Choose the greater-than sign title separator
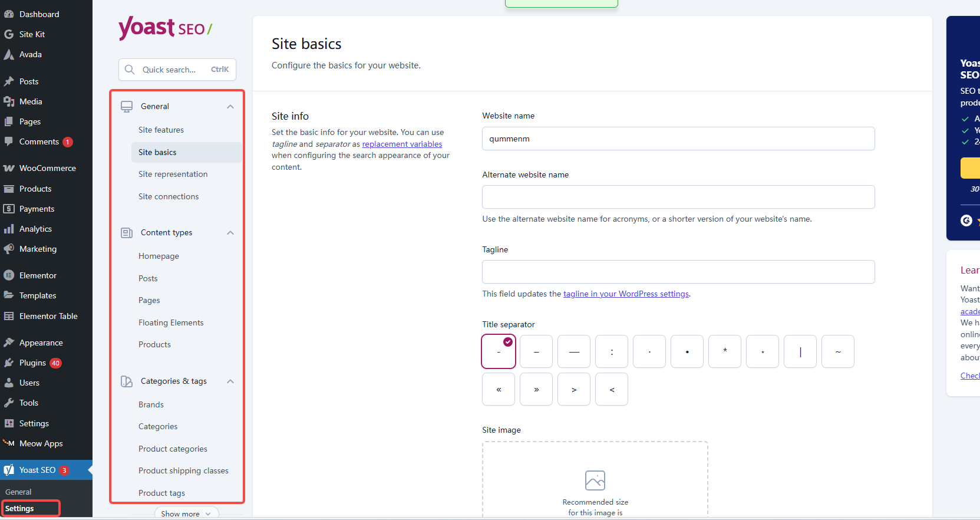This screenshot has width=980, height=520. click(574, 389)
